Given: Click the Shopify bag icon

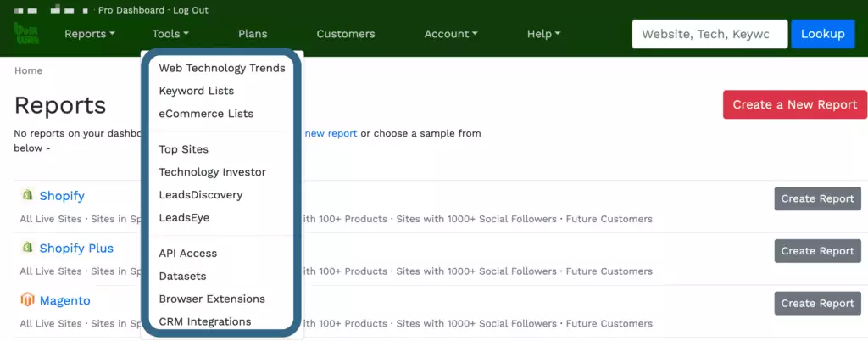Looking at the screenshot, I should [27, 195].
